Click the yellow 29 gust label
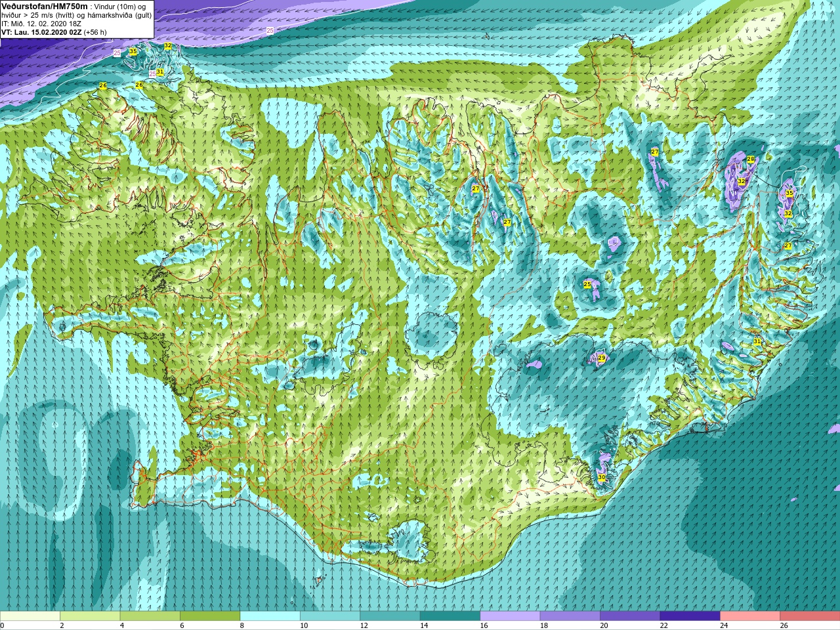The width and height of the screenshot is (840, 630). 602,358
